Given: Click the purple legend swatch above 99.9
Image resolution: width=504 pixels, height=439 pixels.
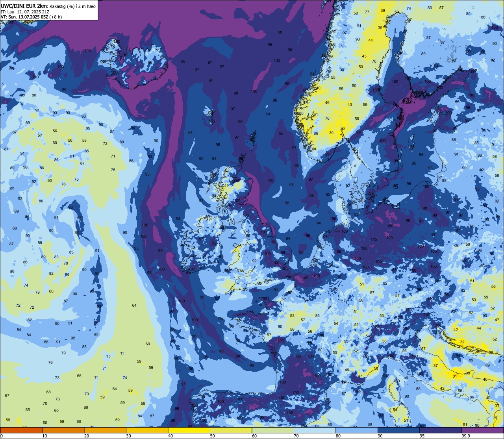Looking at the screenshot, I should [482, 430].
